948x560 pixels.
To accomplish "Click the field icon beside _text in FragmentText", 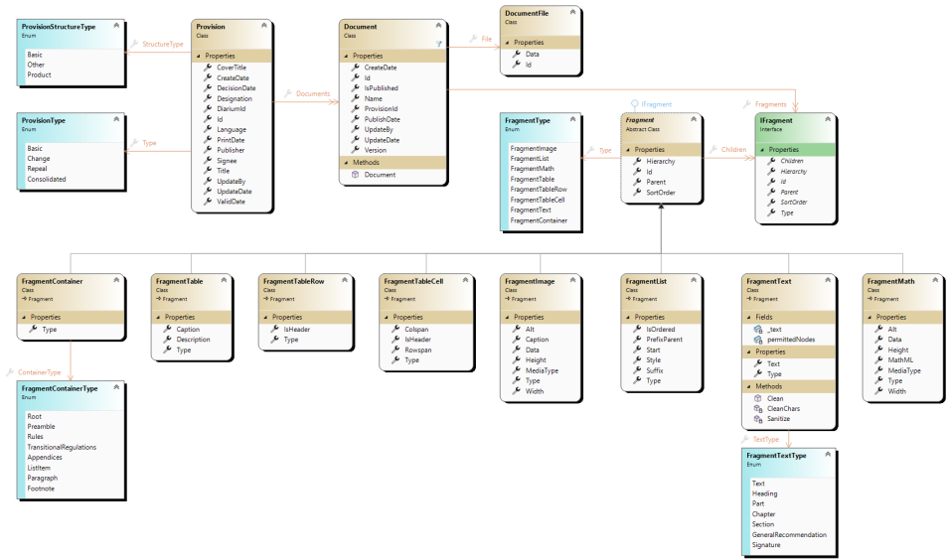I will [758, 330].
